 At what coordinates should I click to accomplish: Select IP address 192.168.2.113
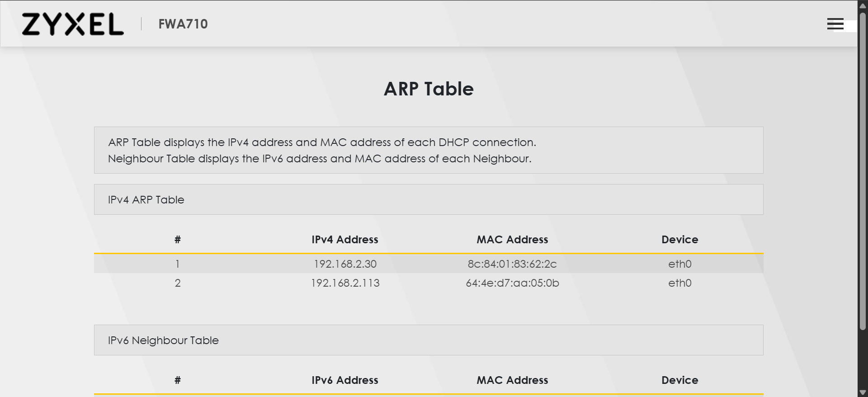coord(345,283)
